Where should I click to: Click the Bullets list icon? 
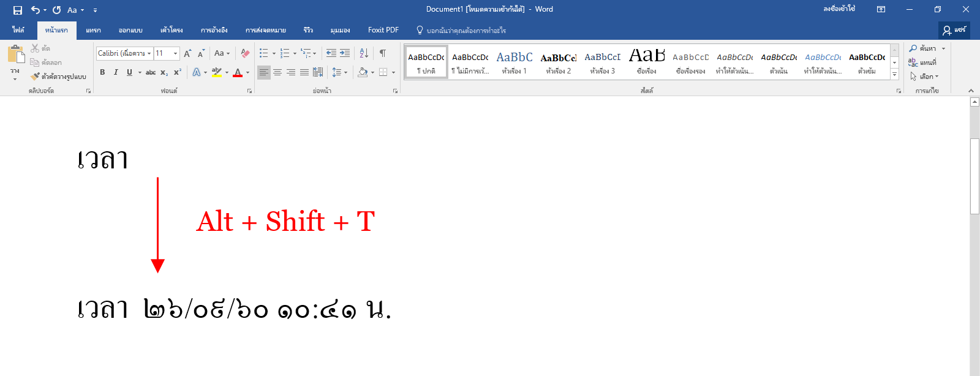pyautogui.click(x=264, y=53)
